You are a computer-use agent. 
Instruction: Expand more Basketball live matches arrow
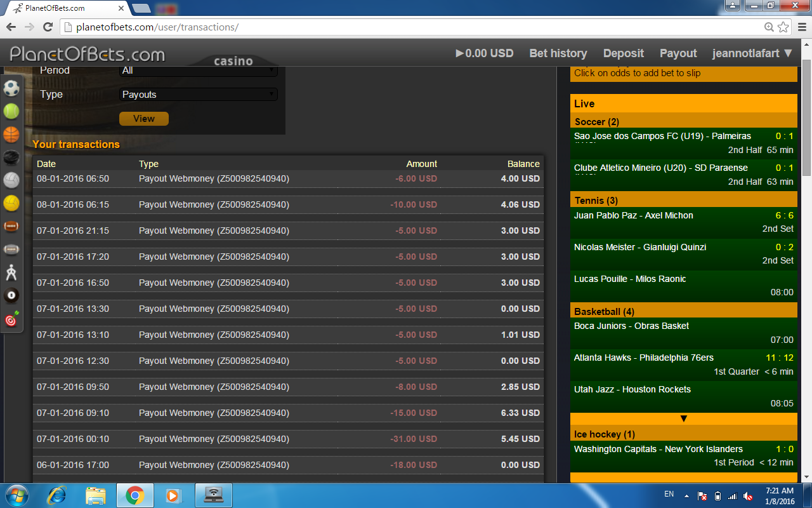click(x=683, y=418)
